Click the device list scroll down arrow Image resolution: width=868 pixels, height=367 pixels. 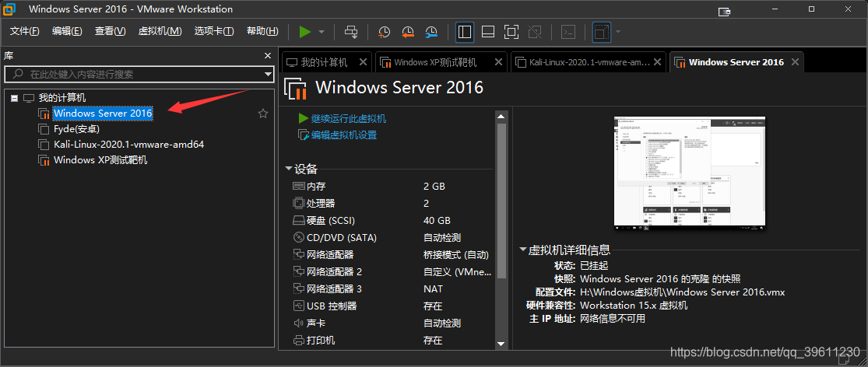(501, 344)
